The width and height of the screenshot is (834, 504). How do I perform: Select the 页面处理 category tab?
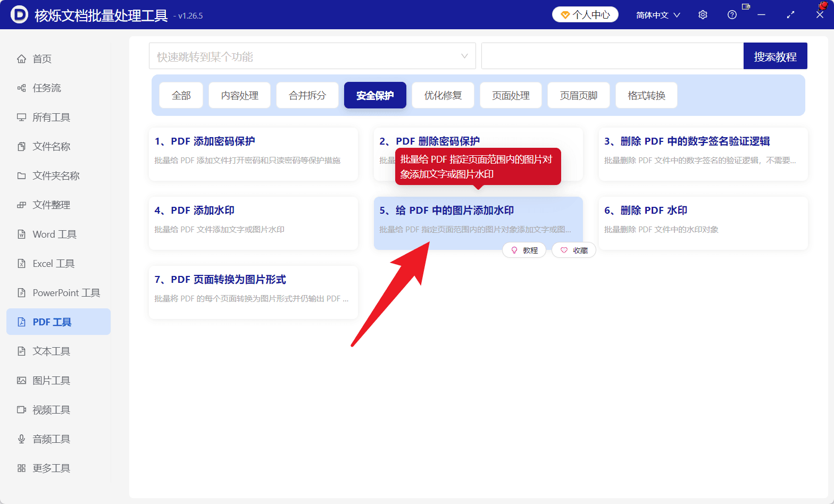(511, 95)
